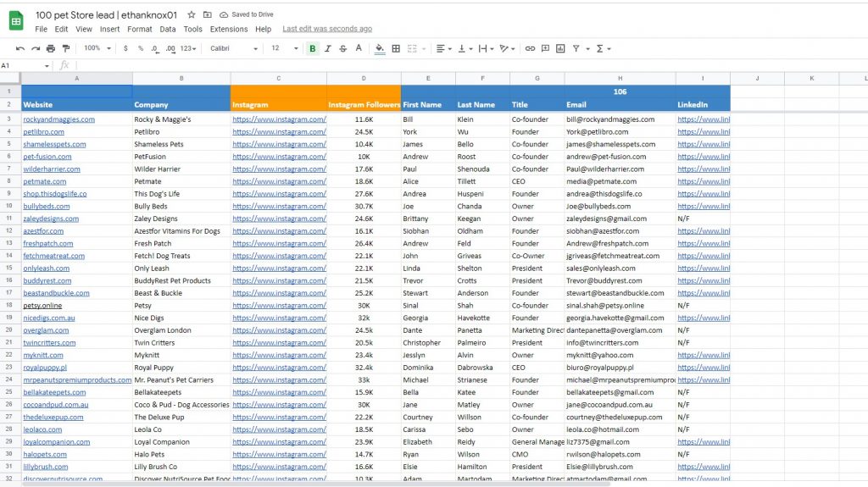The image size is (868, 487).
Task: Click the 'Instagram Followers' header cell
Action: tap(364, 104)
